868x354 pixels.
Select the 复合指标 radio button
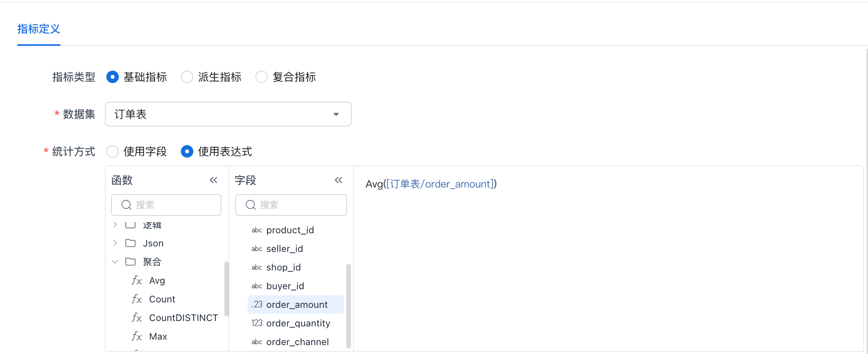pos(262,77)
